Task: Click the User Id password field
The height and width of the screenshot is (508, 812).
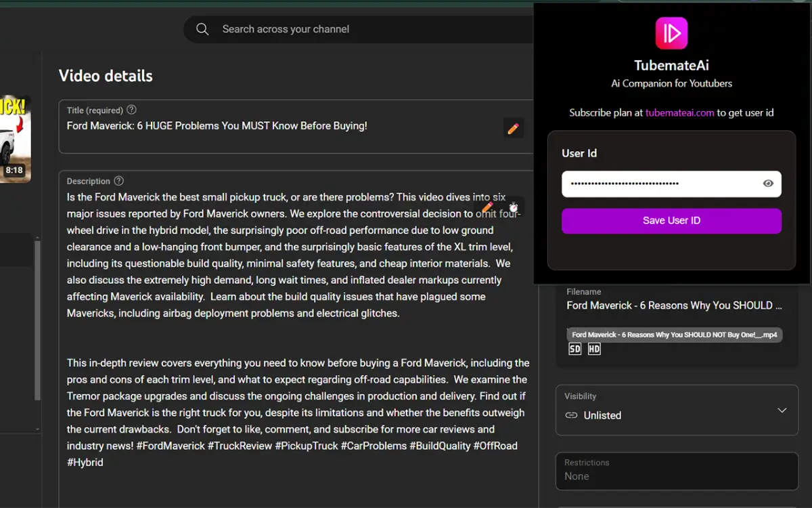Action: pos(660,184)
